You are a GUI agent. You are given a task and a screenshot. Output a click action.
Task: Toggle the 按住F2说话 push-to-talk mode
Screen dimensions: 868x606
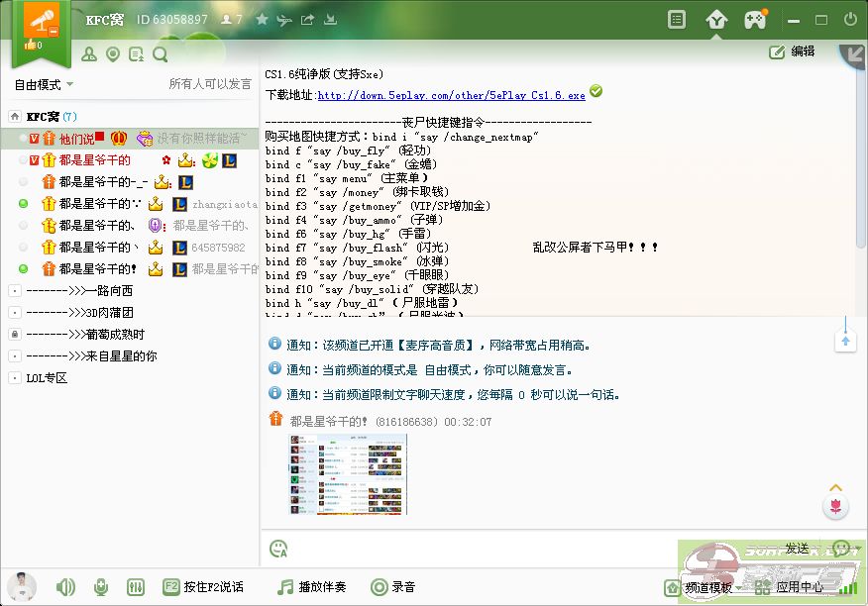203,587
